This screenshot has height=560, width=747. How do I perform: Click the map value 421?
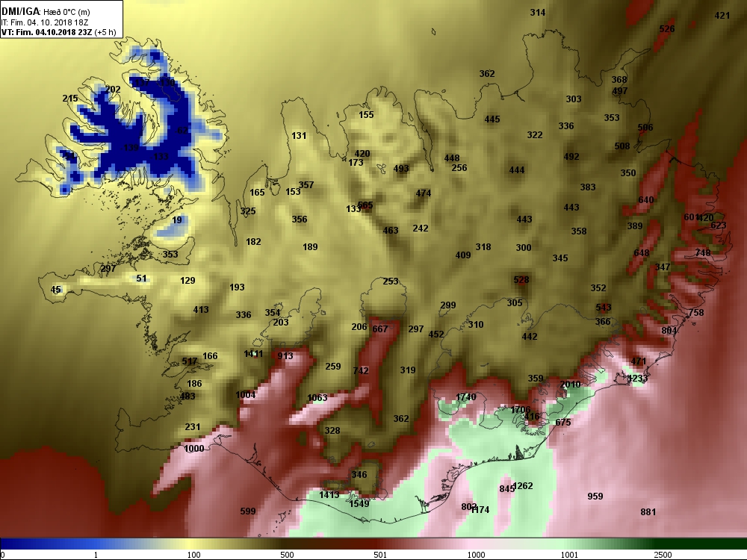pos(722,16)
